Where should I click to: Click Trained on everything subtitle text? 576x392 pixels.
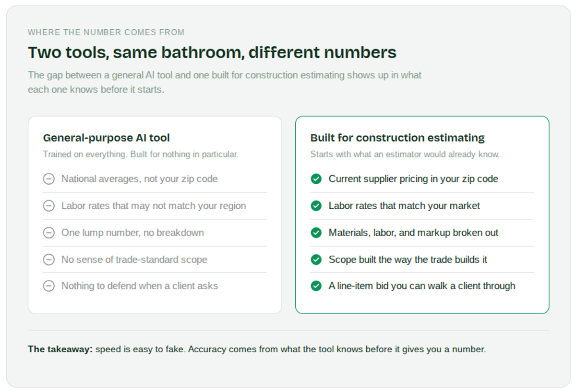tap(141, 154)
